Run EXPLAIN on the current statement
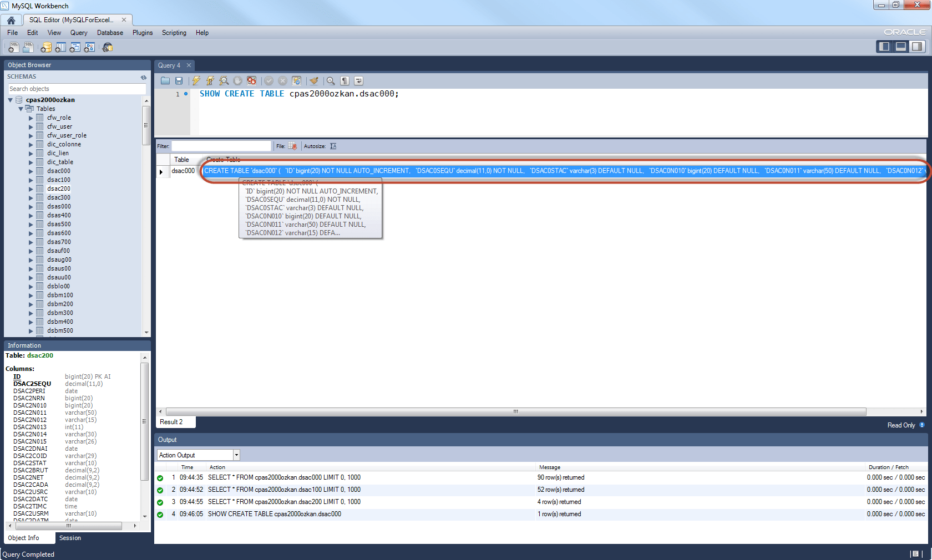 224,81
